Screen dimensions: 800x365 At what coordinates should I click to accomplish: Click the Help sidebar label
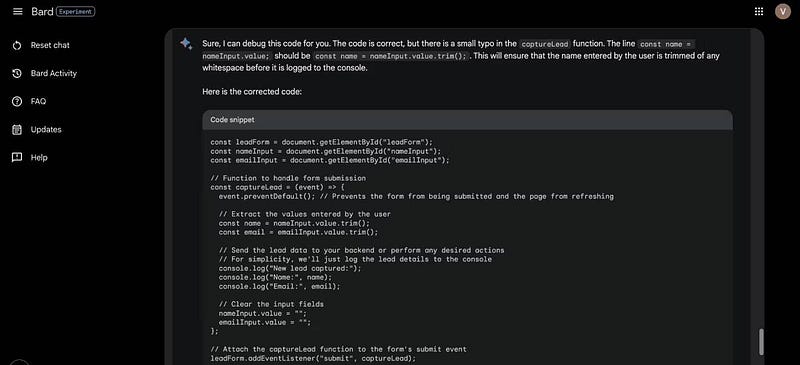coord(39,157)
